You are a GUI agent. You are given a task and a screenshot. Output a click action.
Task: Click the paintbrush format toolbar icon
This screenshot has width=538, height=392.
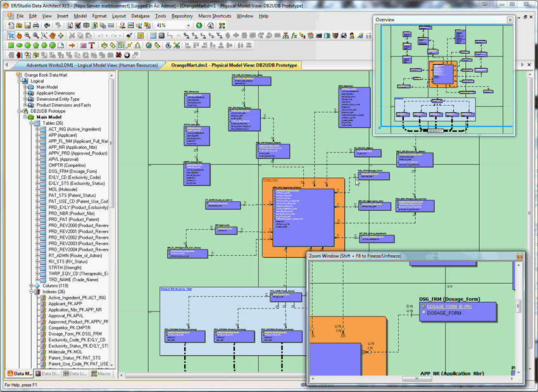pos(129,35)
